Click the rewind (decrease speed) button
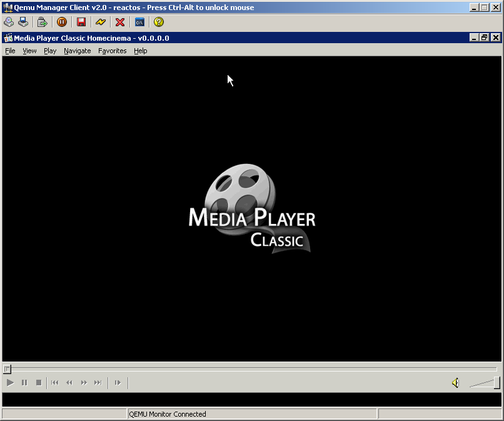This screenshot has width=504, height=421. (69, 382)
